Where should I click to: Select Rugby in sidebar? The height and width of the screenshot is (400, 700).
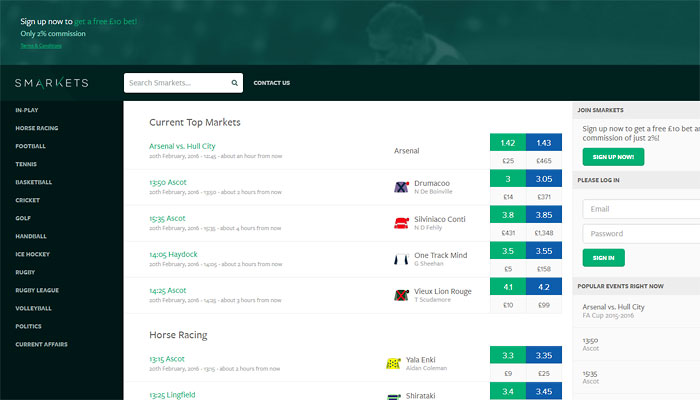point(25,272)
